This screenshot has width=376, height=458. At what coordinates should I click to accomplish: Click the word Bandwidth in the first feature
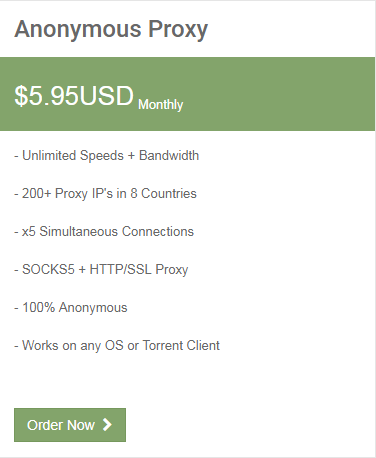click(169, 156)
